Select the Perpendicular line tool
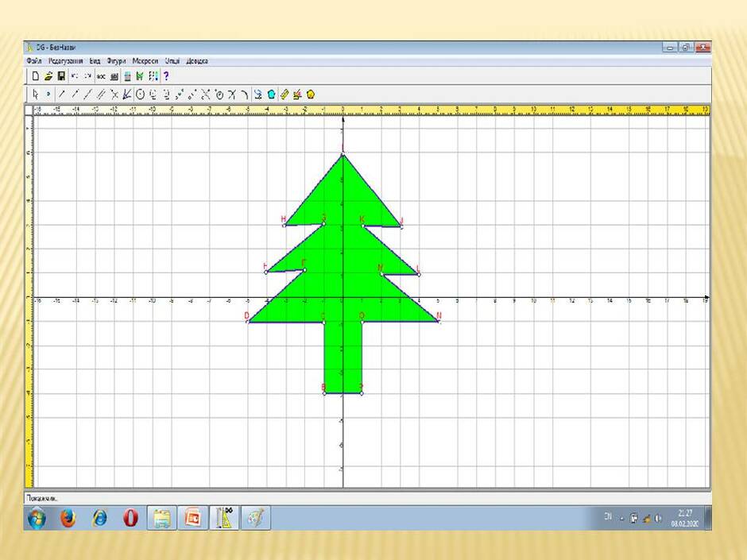747x560 pixels. point(114,95)
